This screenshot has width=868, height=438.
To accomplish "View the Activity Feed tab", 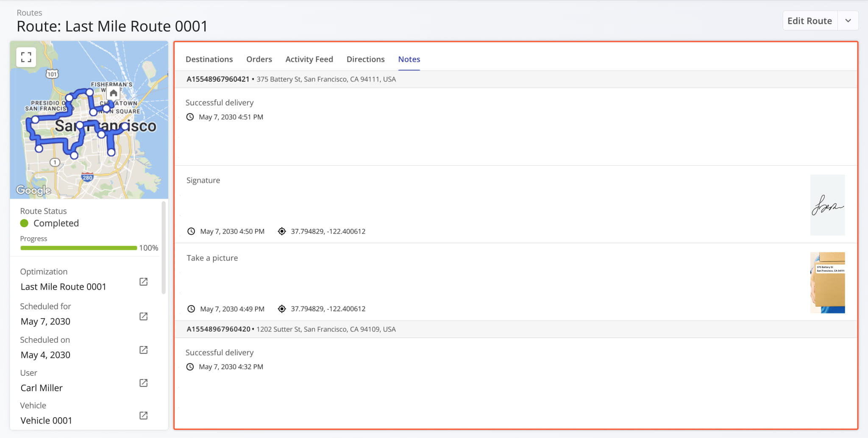I will click(x=309, y=59).
